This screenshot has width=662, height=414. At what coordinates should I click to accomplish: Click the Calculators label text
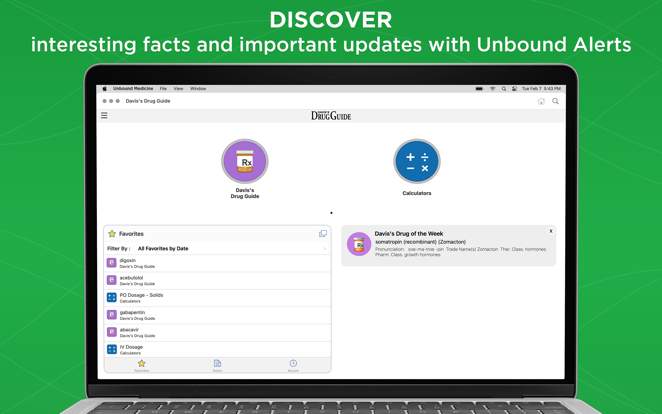click(x=417, y=193)
